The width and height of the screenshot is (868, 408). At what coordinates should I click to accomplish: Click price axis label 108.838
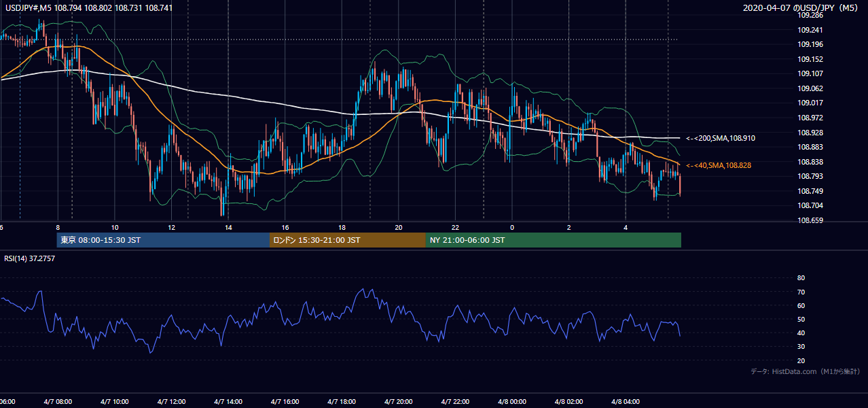pyautogui.click(x=810, y=162)
